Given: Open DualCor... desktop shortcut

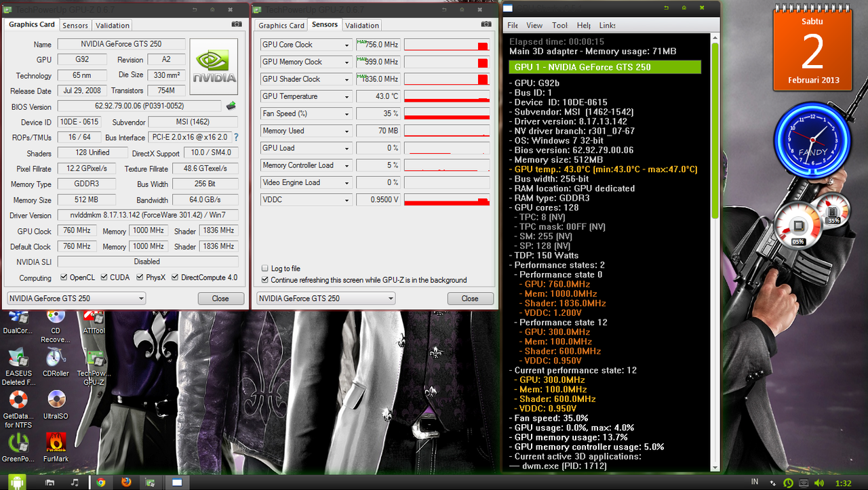Looking at the screenshot, I should pyautogui.click(x=17, y=322).
